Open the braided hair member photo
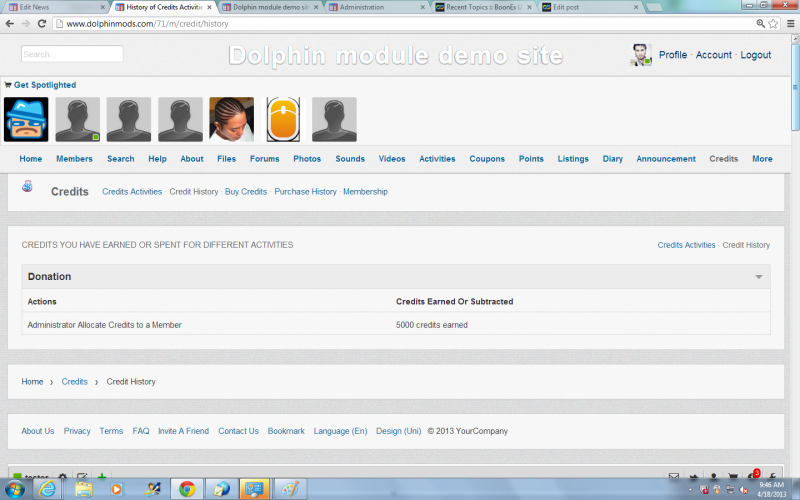 click(232, 119)
